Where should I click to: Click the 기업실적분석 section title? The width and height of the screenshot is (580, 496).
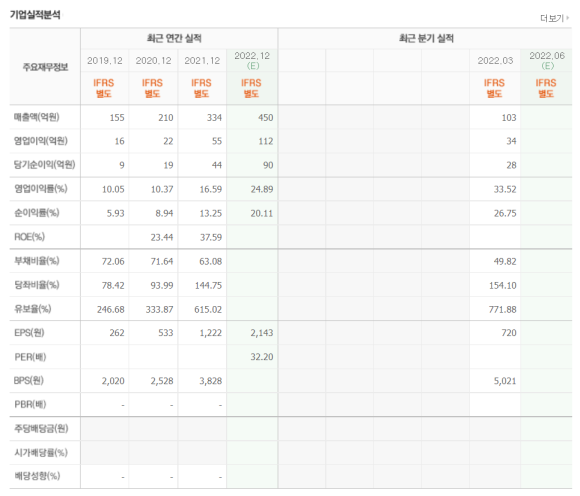tap(35, 14)
